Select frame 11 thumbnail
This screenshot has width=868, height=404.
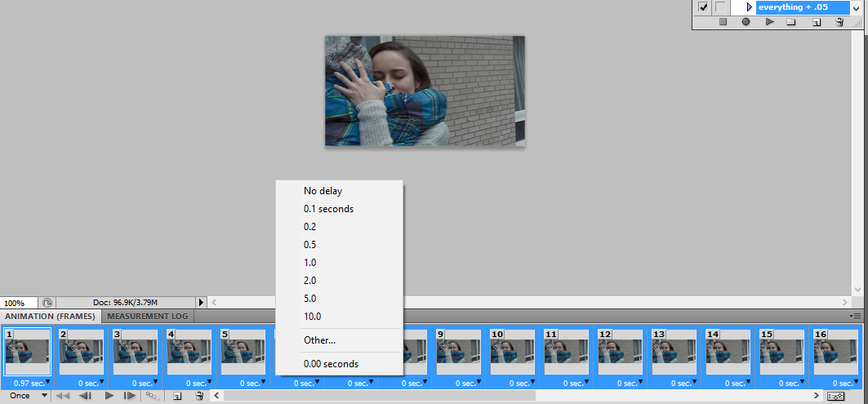coord(567,352)
